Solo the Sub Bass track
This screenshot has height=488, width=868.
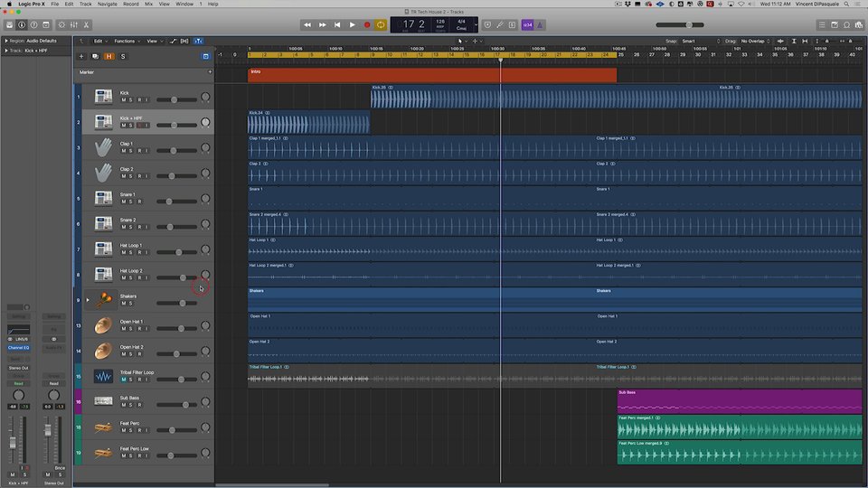[130, 405]
